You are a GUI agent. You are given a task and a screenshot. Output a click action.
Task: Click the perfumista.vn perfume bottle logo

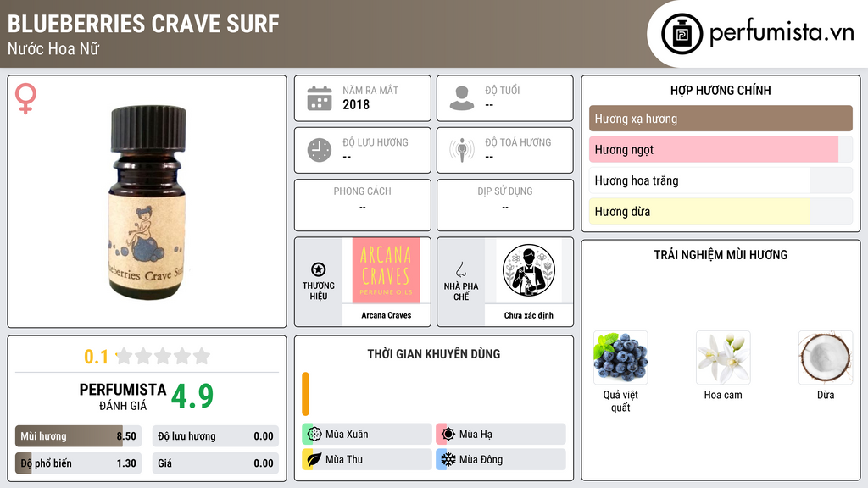pos(682,34)
